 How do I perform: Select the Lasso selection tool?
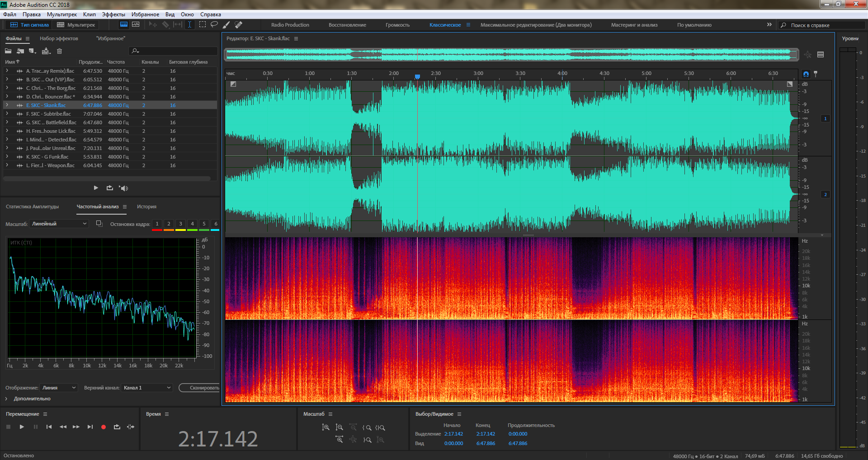[x=214, y=25]
